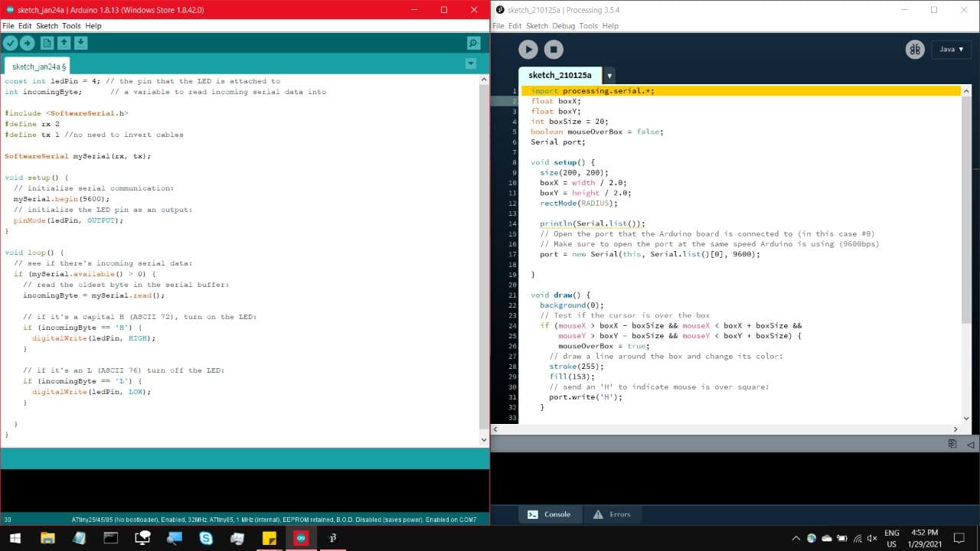
Task: Click 'digitalWrite(ledPin, HIGH);' line in Arduino
Action: (x=93, y=338)
